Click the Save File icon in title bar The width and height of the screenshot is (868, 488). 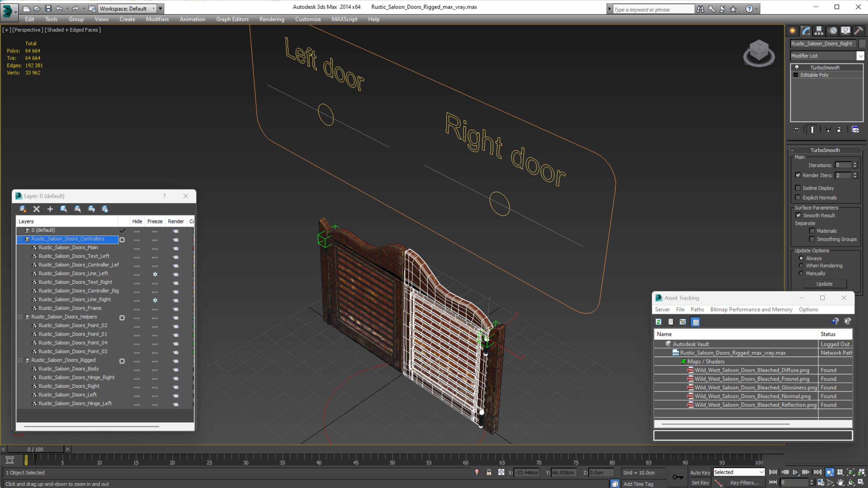(48, 9)
